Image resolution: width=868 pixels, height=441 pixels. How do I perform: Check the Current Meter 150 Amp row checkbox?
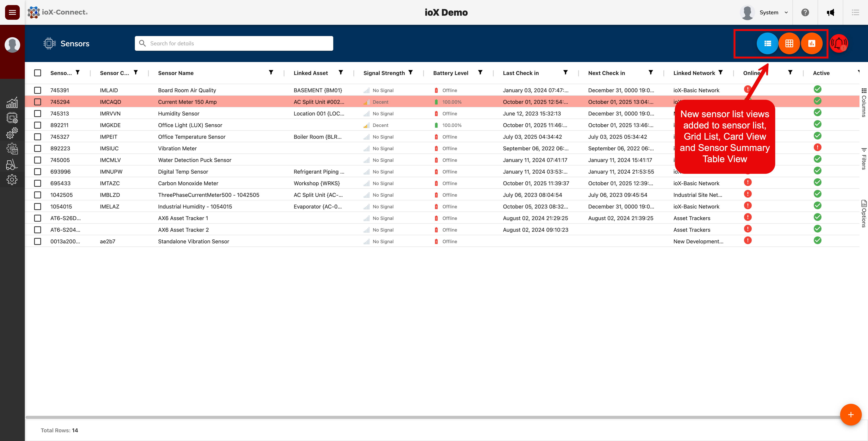(37, 102)
